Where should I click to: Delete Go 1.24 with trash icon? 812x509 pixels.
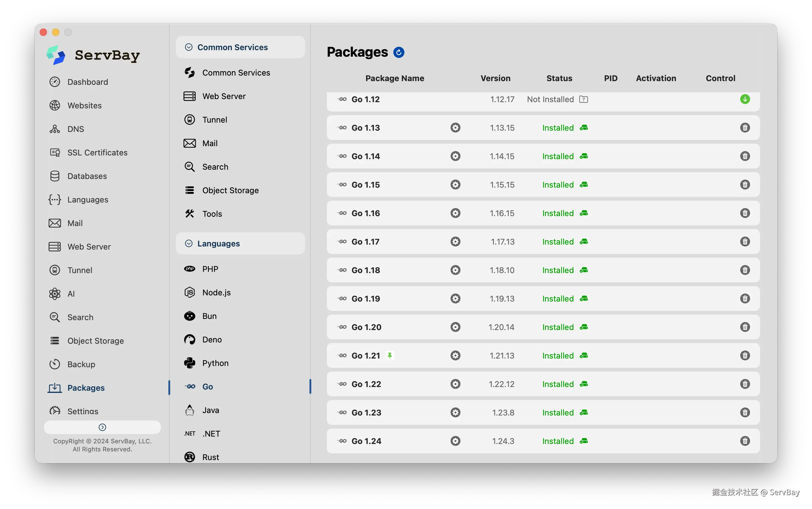[745, 441]
